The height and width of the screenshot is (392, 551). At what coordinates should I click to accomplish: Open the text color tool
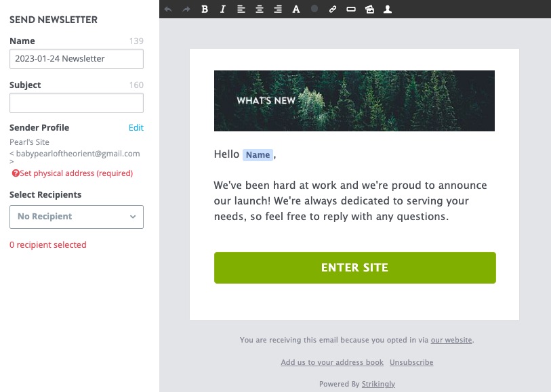tap(296, 9)
